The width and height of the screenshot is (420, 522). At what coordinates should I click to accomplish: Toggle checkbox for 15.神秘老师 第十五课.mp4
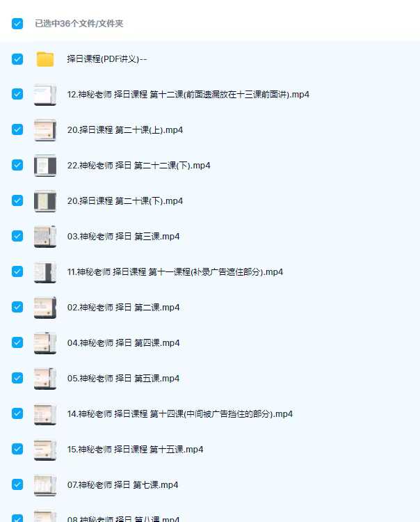pos(17,449)
